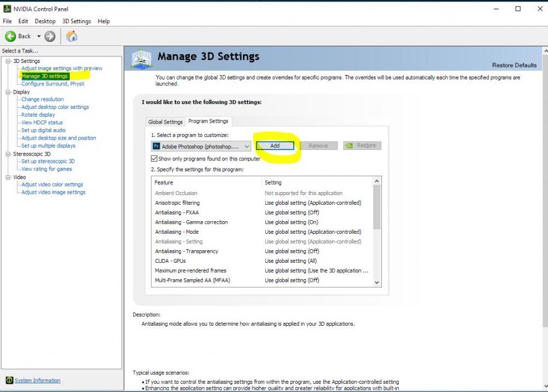
Task: Select the Antialiasing - Mode row
Action: [x=262, y=232]
